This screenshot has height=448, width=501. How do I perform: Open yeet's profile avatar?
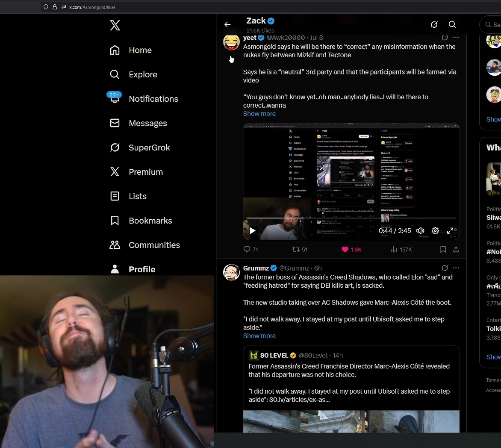(231, 42)
